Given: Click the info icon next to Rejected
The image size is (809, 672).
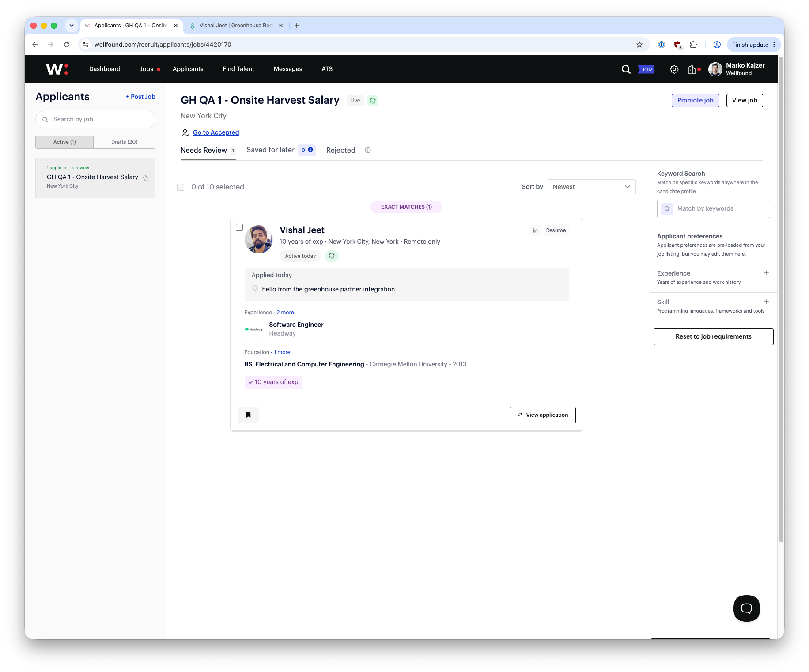Looking at the screenshot, I should [x=368, y=150].
